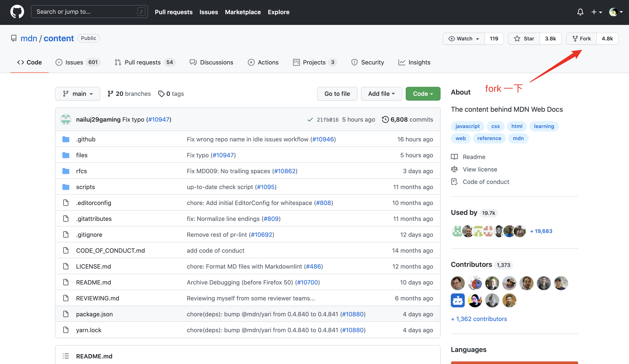Image resolution: width=629 pixels, height=364 pixels.
Task: Fork the repository with Fork button
Action: pos(582,39)
